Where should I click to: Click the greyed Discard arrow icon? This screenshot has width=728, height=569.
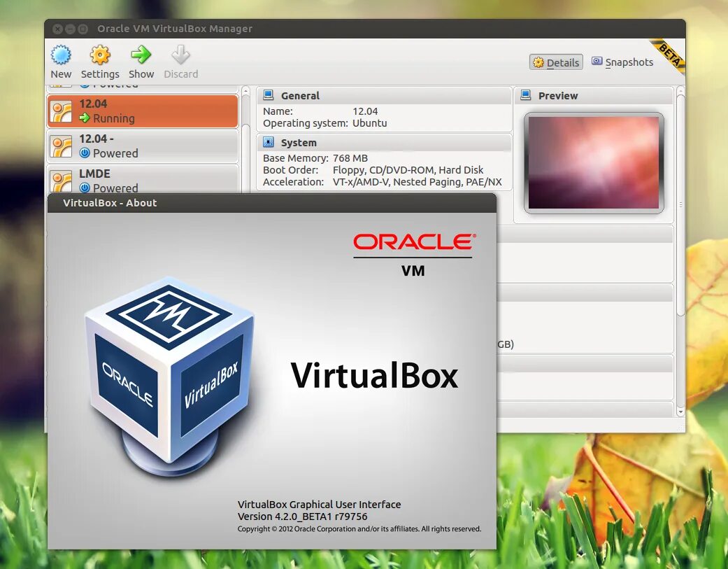(x=180, y=55)
